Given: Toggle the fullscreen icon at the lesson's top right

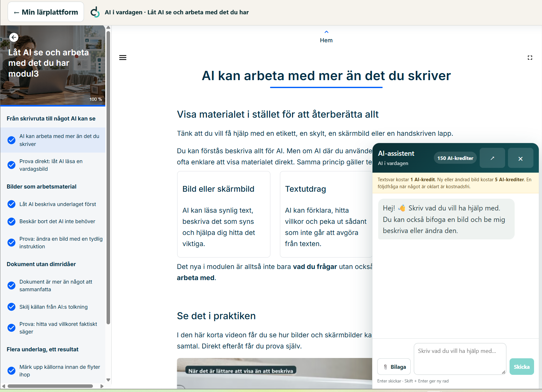Looking at the screenshot, I should click(x=530, y=58).
